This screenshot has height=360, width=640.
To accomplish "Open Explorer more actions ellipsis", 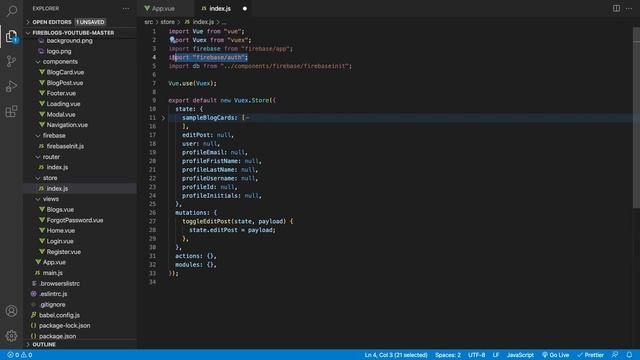I will click(x=126, y=9).
